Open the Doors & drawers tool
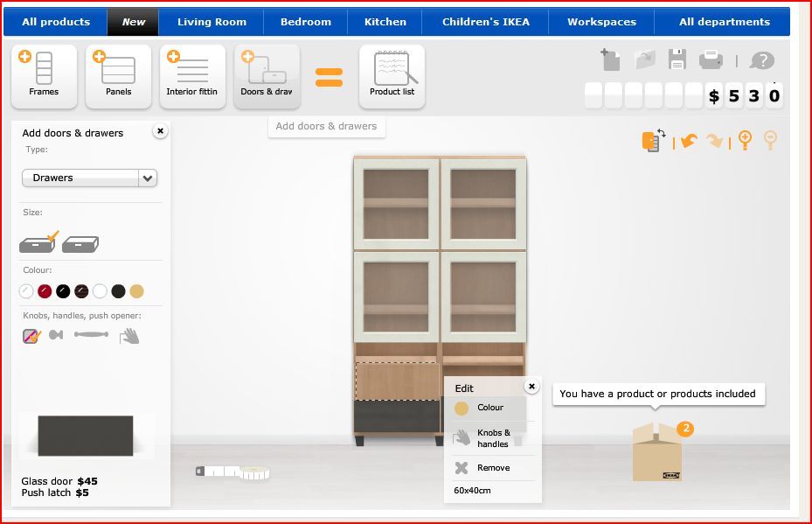Screen dimensions: 812x524 [267, 76]
